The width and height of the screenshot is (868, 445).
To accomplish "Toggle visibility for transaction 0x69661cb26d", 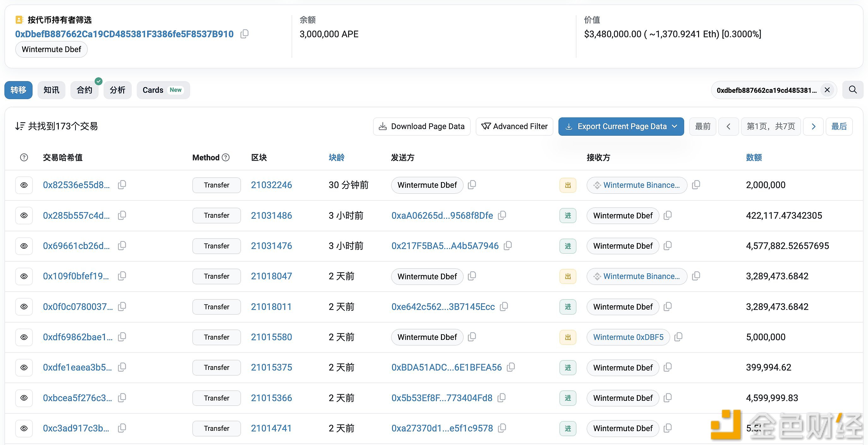I will 24,246.
